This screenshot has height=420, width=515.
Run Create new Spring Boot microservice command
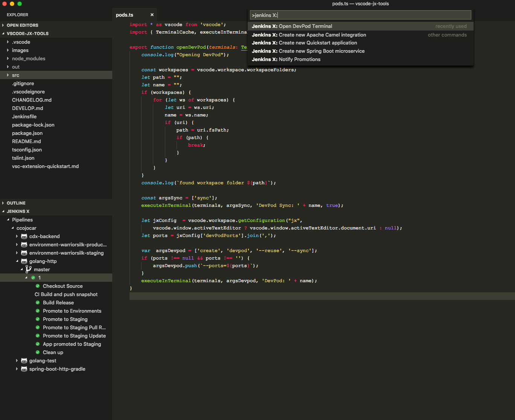[x=361, y=51]
